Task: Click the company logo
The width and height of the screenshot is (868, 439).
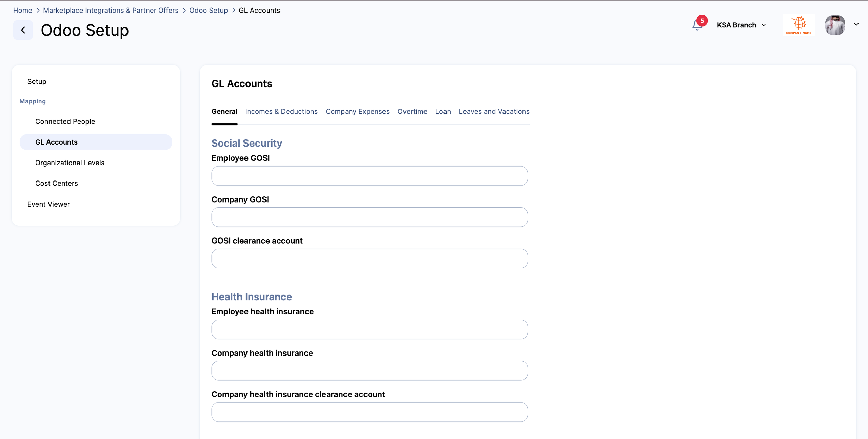Action: pos(799,25)
